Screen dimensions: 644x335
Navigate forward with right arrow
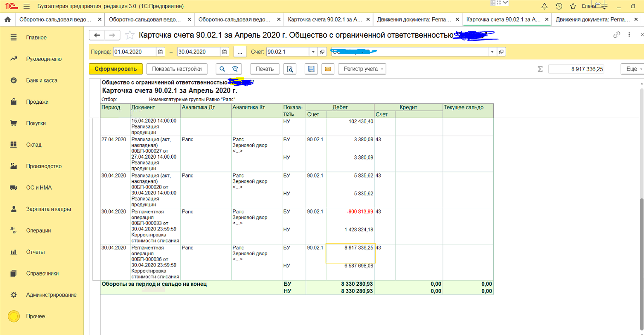(x=112, y=35)
